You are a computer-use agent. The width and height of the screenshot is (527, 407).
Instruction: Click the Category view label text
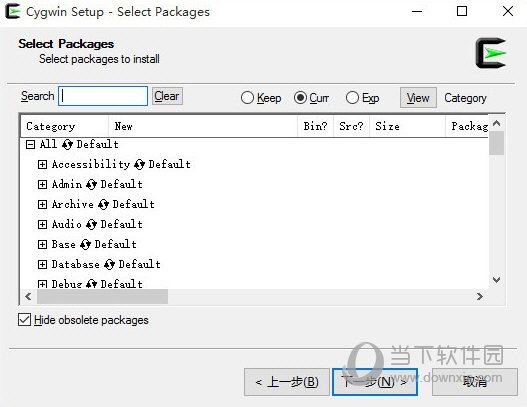click(465, 98)
